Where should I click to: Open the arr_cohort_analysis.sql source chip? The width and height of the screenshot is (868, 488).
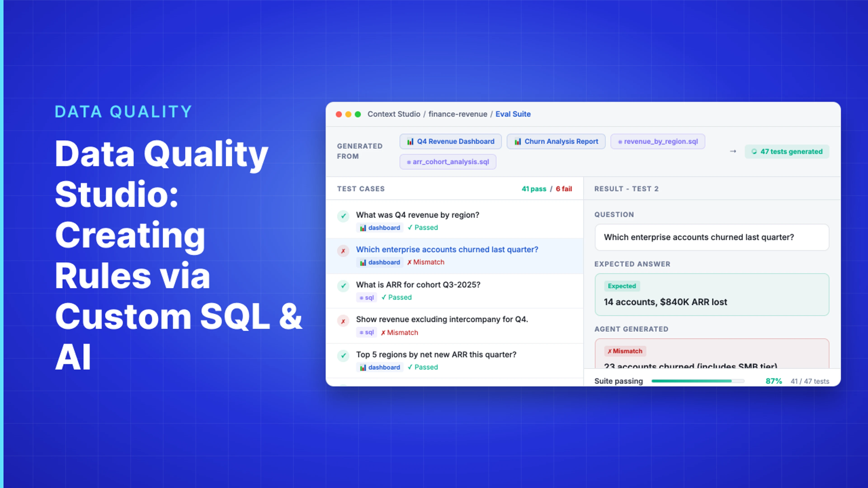448,162
